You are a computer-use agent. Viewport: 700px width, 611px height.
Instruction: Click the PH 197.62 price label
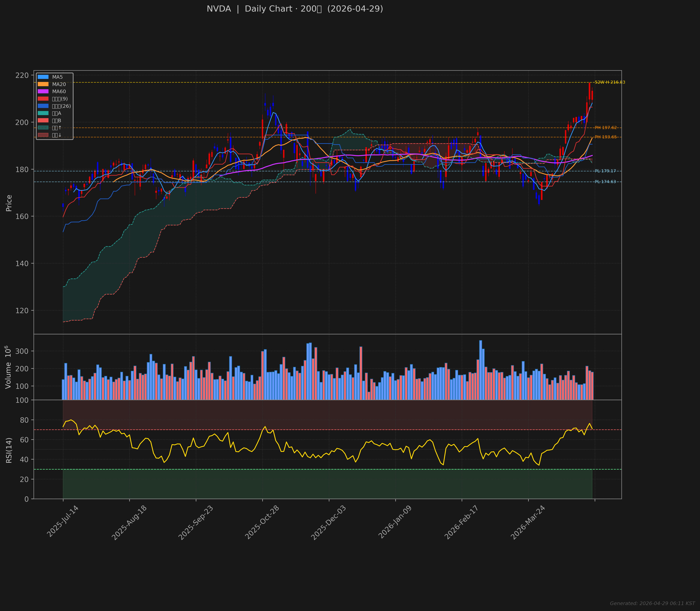(606, 128)
